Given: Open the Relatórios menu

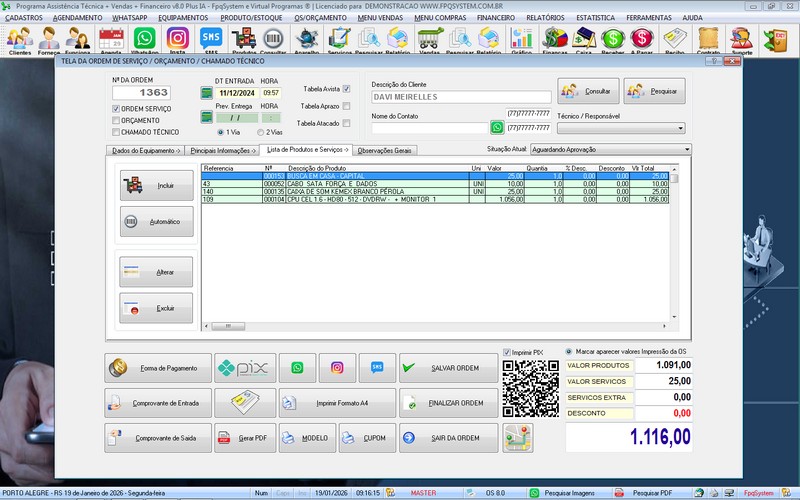Looking at the screenshot, I should point(545,17).
